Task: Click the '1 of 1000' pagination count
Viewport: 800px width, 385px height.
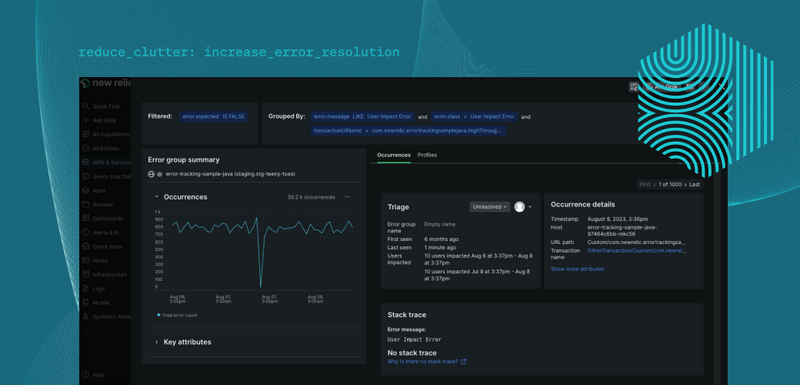Action: click(670, 185)
